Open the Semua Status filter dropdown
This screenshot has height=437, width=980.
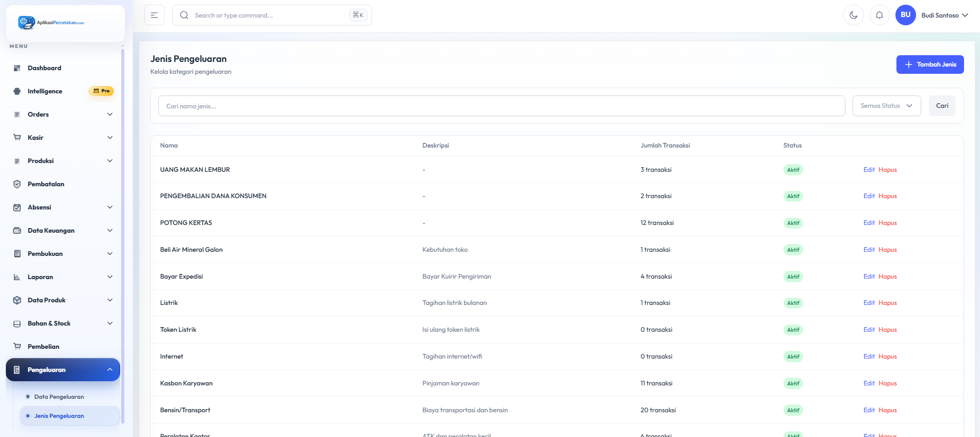[x=887, y=106]
